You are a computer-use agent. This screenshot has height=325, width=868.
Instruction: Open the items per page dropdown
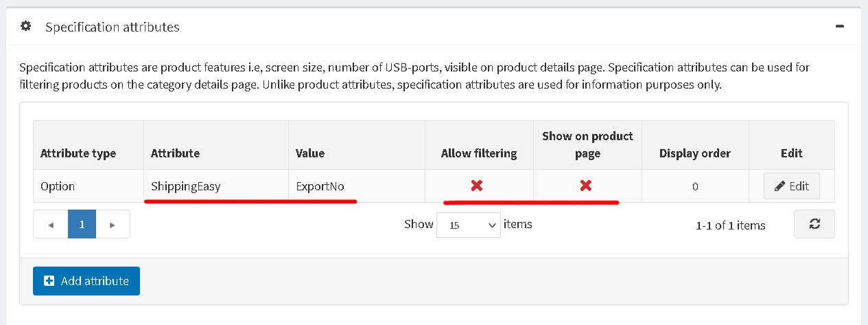[x=469, y=225]
